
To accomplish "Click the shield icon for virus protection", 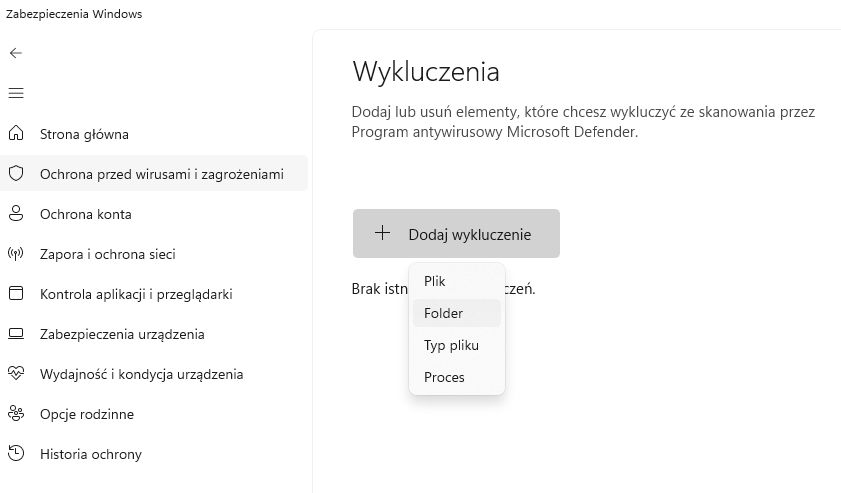I will click(15, 174).
